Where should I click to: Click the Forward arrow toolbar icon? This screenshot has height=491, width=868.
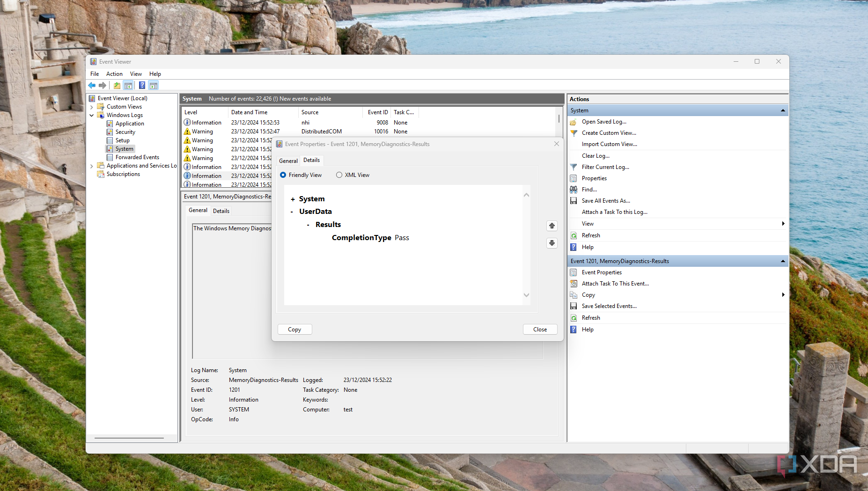102,85
